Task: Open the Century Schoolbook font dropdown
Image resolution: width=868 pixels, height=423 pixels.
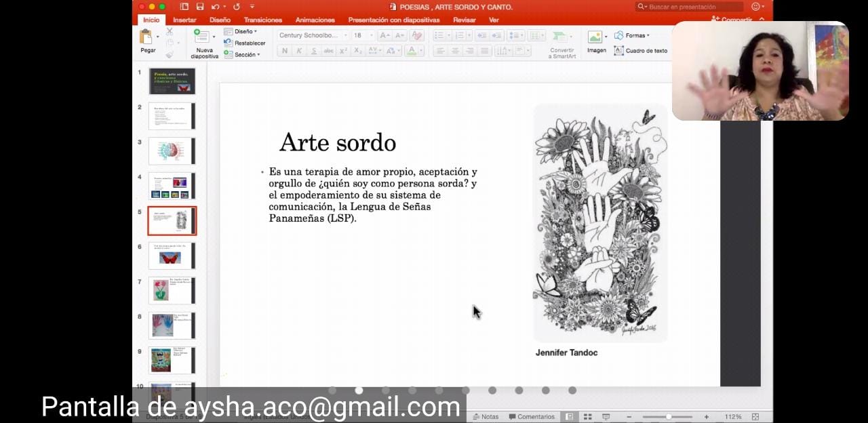Action: pos(345,35)
